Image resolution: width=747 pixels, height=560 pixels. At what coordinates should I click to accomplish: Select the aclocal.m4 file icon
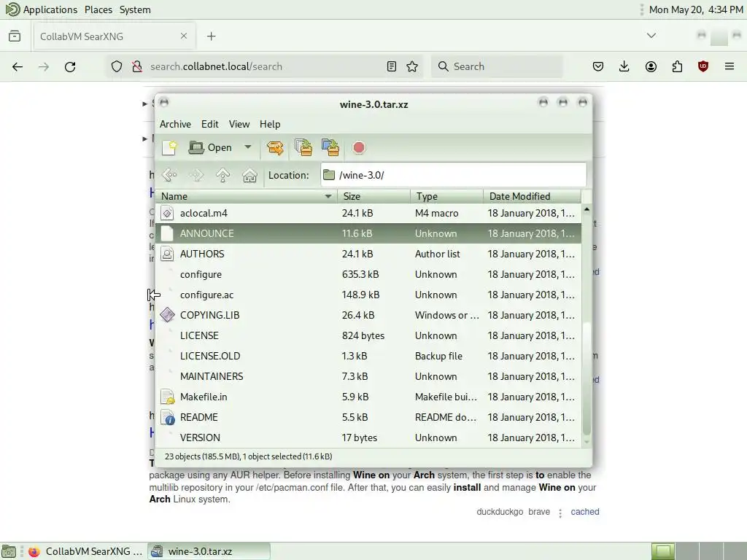167,213
